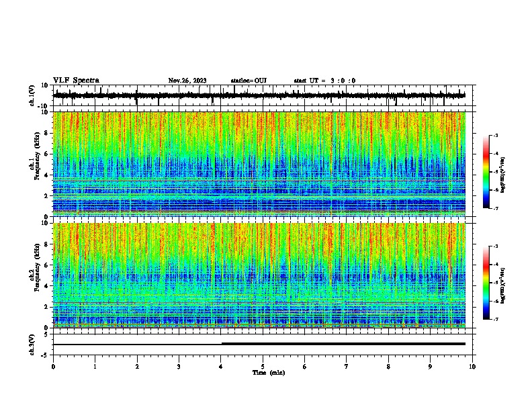Click time axis tick label "9"
The image size is (532, 411).
coord(430,367)
